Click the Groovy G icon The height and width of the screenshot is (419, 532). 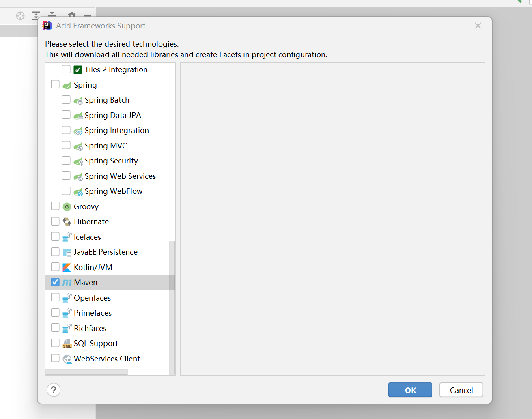[67, 207]
